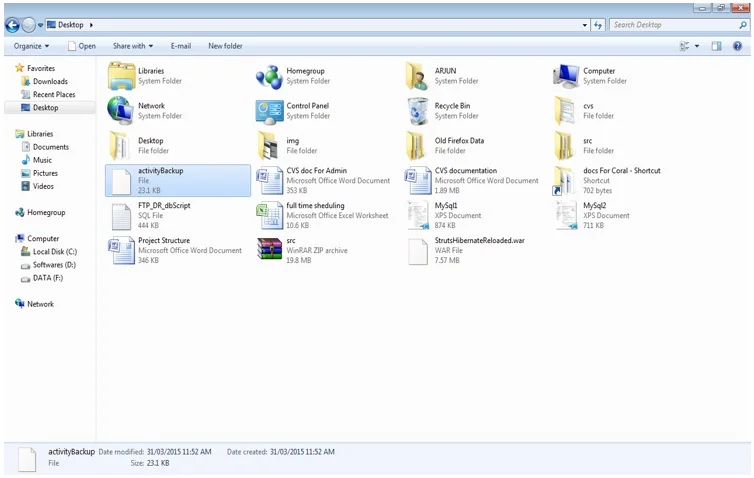
Task: Open DATA (F:) drive in sidebar
Action: click(x=48, y=278)
